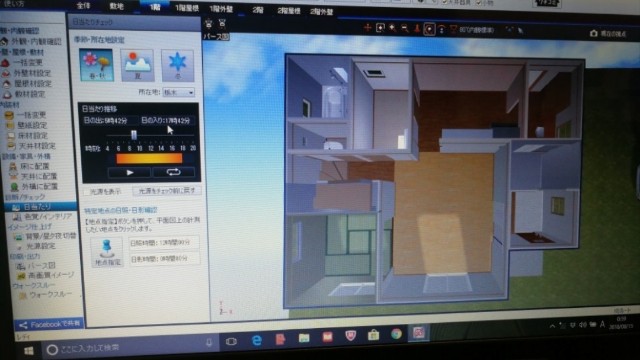Open 屋根材設定 in the sidebar
Viewport: 640px width, 360px height.
(28, 84)
